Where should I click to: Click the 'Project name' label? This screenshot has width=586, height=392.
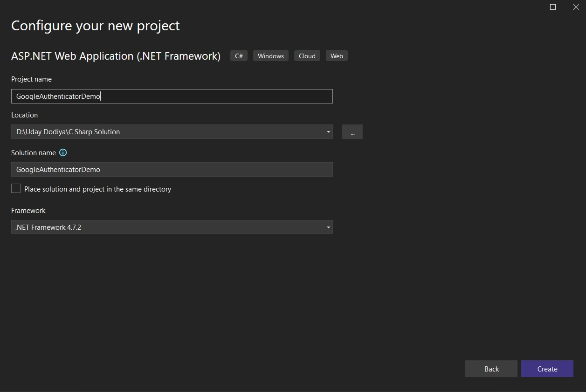point(31,79)
